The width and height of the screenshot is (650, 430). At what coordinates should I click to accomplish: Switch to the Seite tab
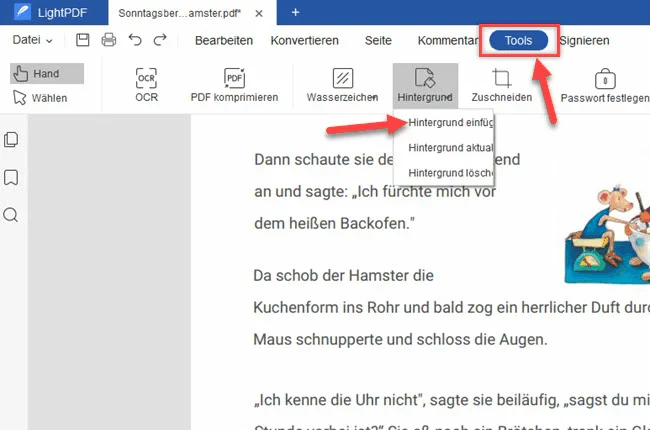[378, 40]
